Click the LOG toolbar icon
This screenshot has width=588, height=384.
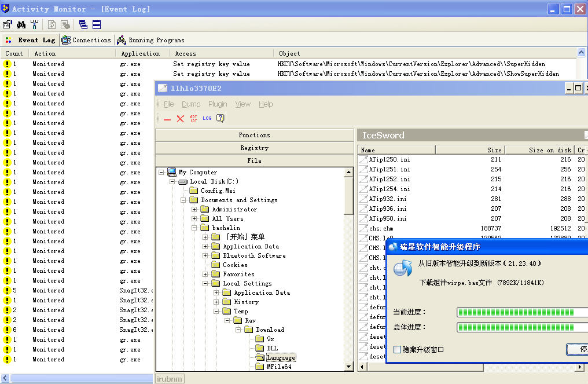pos(207,118)
